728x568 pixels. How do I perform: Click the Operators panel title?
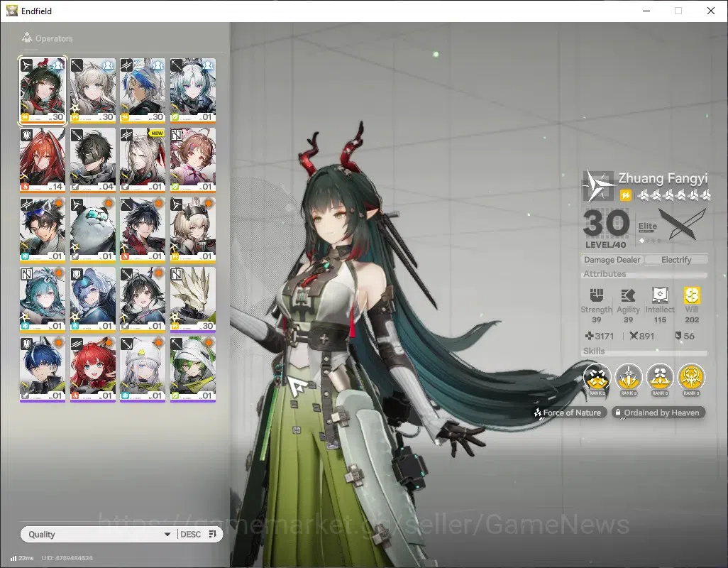(54, 38)
